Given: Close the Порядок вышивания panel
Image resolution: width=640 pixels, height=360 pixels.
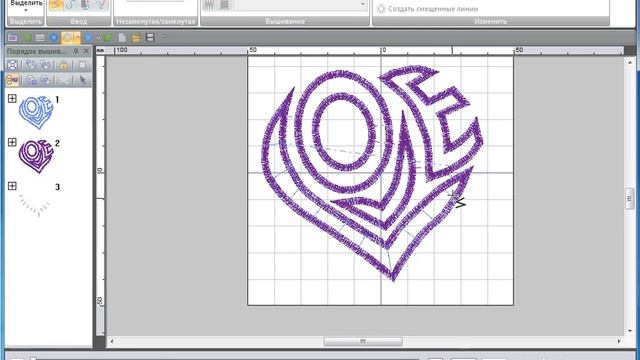Looking at the screenshot, I should pos(86,51).
